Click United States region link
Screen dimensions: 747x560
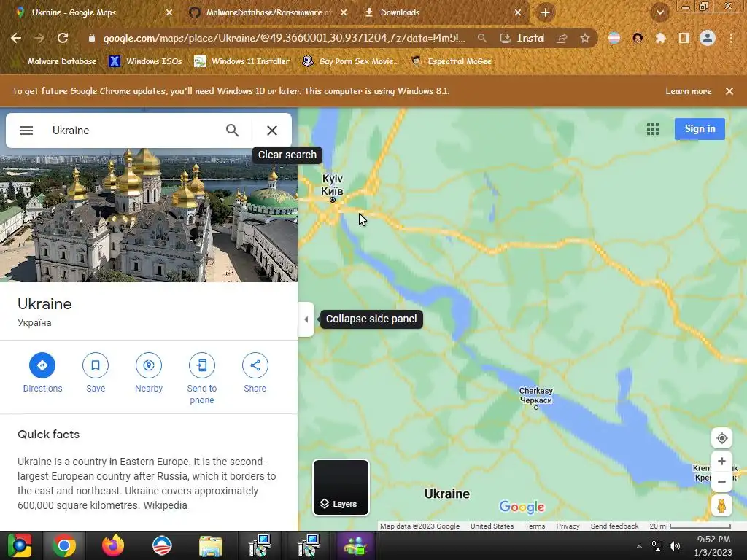tap(492, 526)
